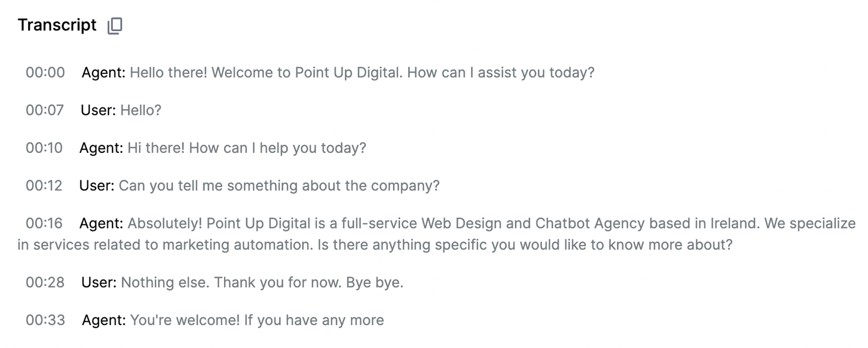The image size is (868, 348).
Task: Select the 00:00 timestamp
Action: pos(45,73)
